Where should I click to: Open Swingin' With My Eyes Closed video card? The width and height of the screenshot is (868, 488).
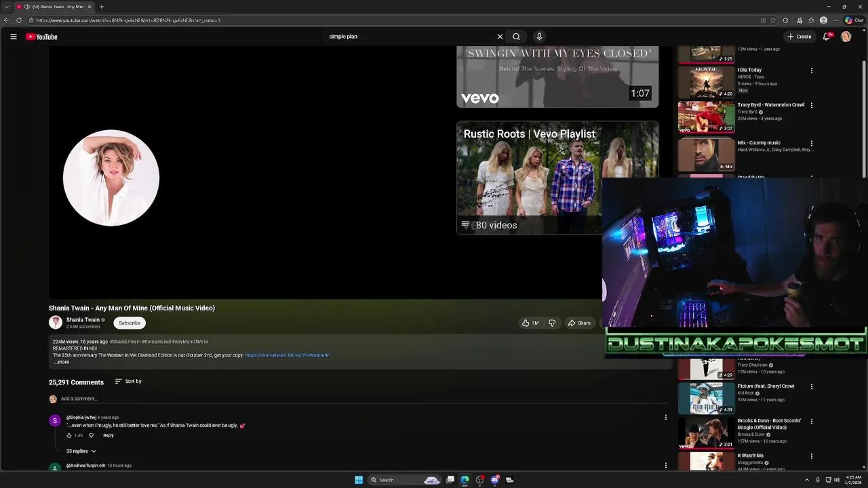tap(557, 77)
